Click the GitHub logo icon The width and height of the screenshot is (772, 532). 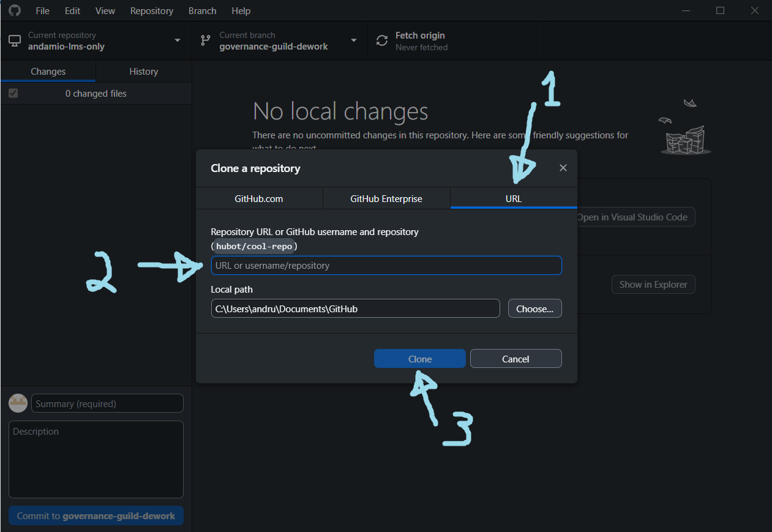tap(14, 10)
